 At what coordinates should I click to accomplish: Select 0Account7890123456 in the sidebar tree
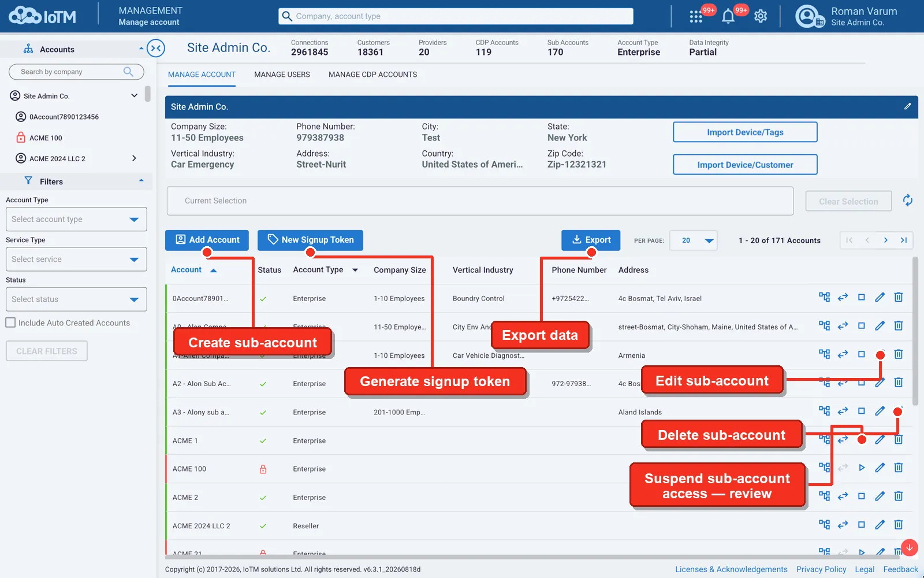[64, 117]
